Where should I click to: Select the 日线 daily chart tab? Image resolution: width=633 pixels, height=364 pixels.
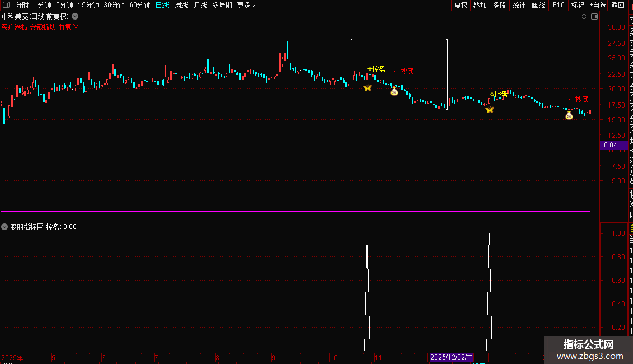[162, 5]
